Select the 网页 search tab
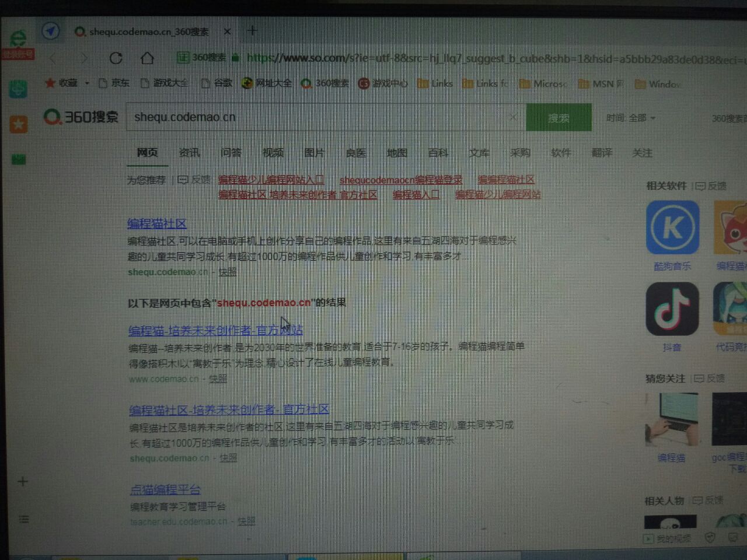Screen dimensions: 747x560 pyautogui.click(x=147, y=153)
